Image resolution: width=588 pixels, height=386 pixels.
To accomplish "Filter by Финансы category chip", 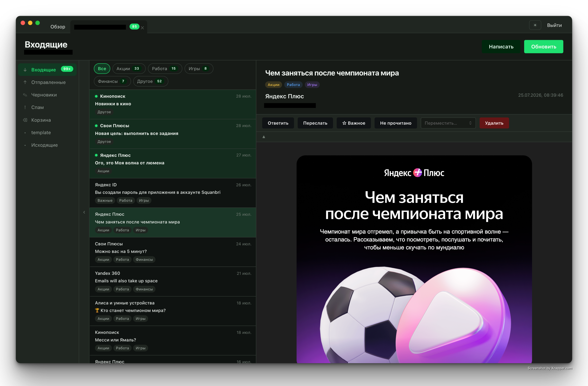I will point(112,81).
